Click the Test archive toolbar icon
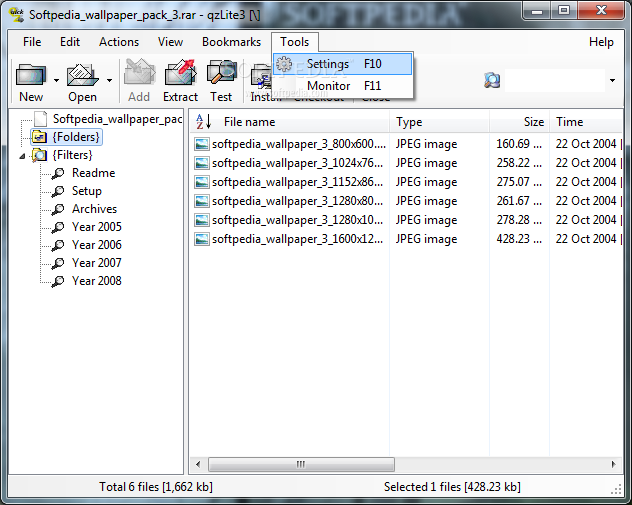 (x=221, y=73)
